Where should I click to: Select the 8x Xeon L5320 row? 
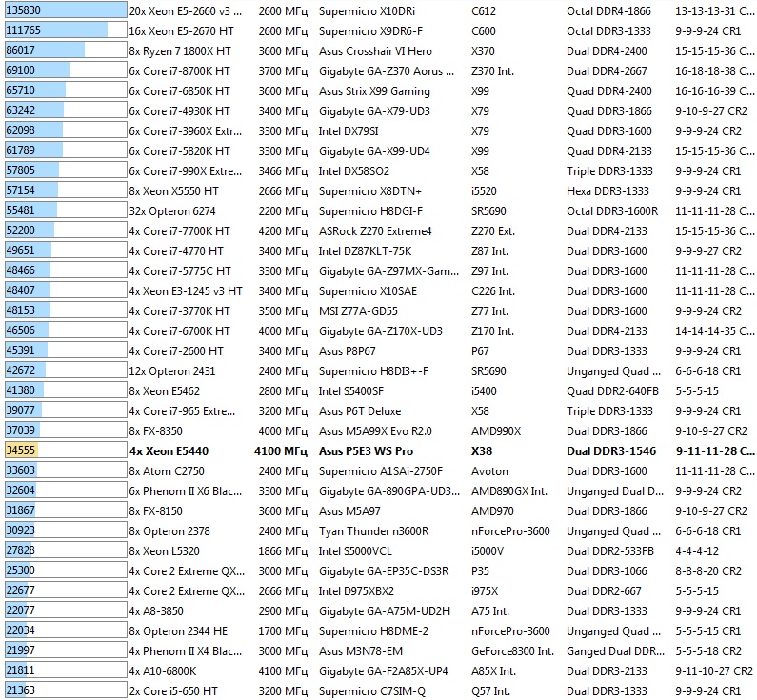(x=379, y=550)
